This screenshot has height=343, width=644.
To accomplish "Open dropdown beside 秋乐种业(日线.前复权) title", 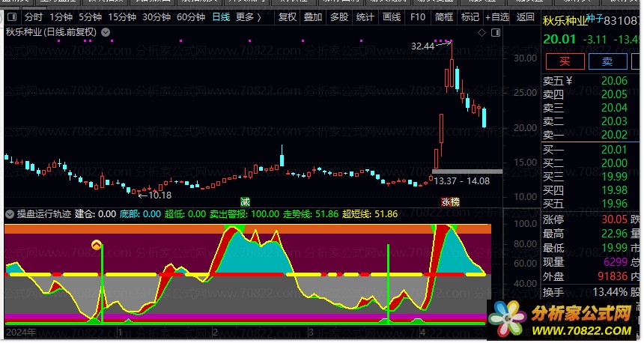I will [x=106, y=32].
